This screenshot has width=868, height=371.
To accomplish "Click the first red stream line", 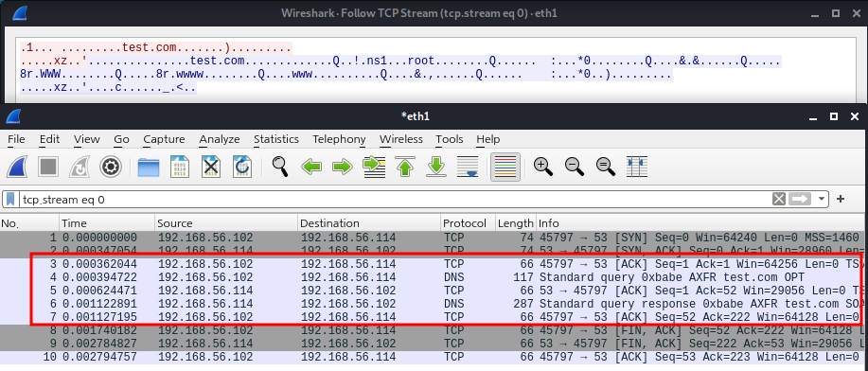I will click(155, 47).
